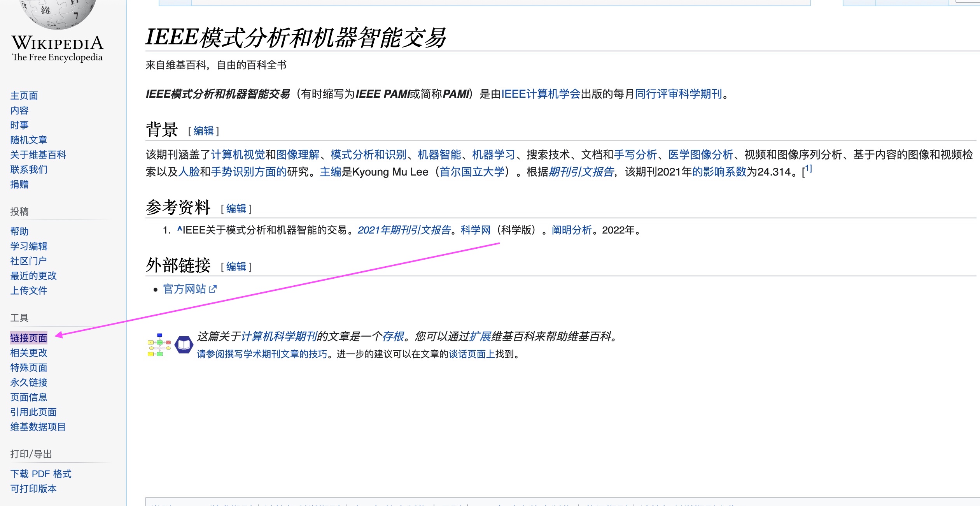
Task: Edit the 外部链接 section
Action: click(x=236, y=267)
